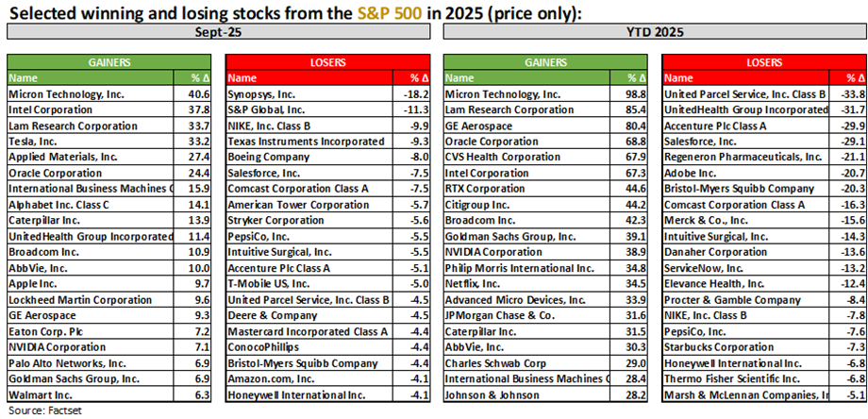Click the LOSERS header under Sept-25
The height and width of the screenshot is (419, 868).
pos(328,62)
